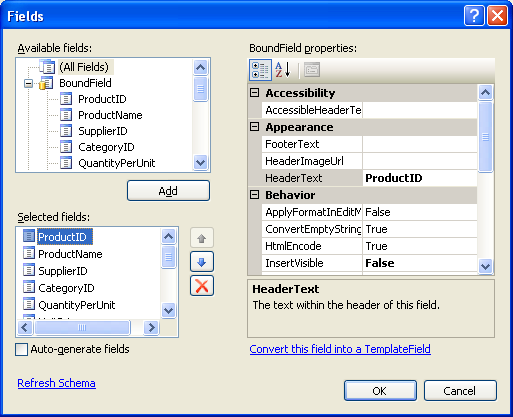Viewport: 513px width, 417px height.
Task: Select QuantityPerUnit in Available fields tree
Action: 117,163
